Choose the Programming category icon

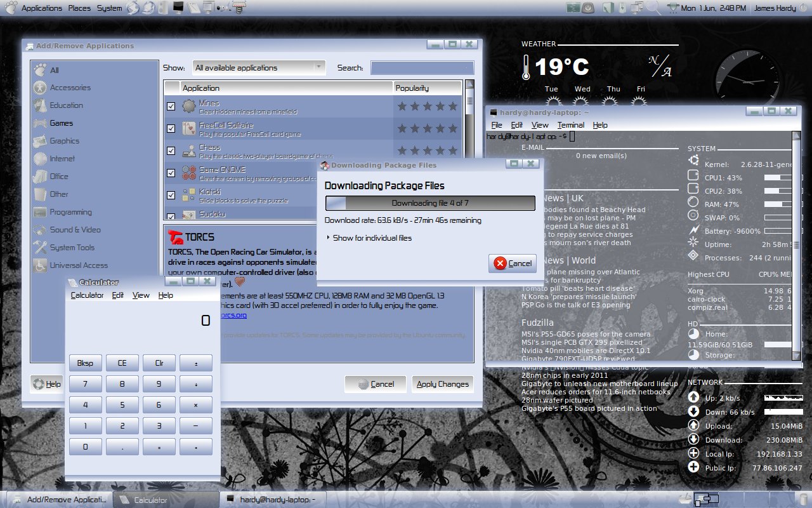coord(39,212)
